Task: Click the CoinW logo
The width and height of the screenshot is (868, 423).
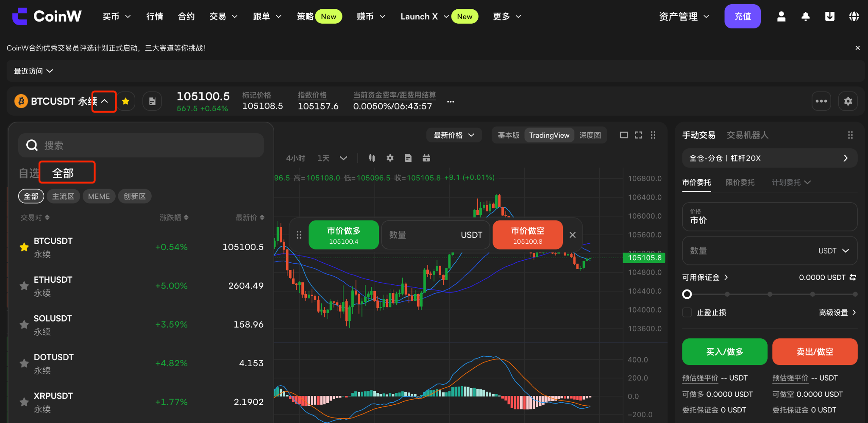Action: click(47, 16)
